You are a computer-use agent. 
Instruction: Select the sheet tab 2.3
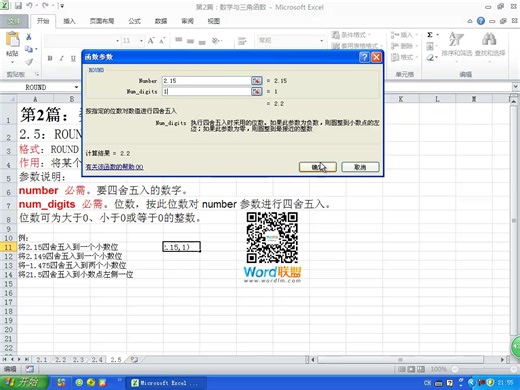click(x=78, y=360)
